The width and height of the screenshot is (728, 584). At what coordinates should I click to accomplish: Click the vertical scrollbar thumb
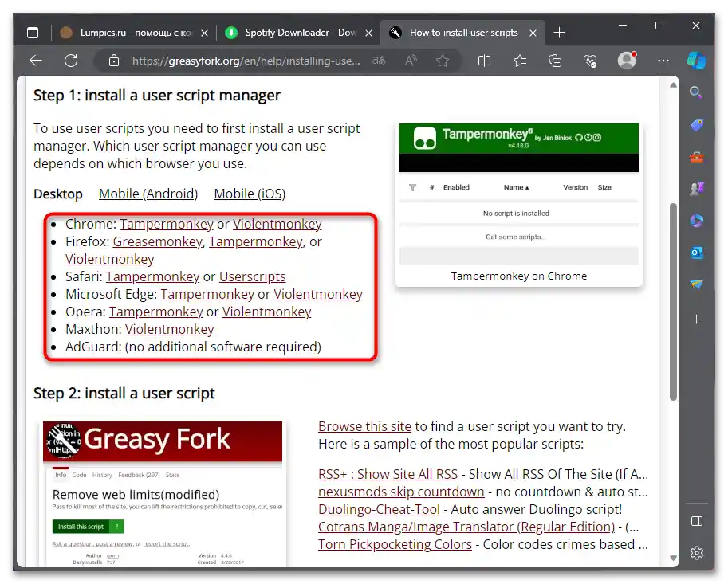[x=673, y=301]
